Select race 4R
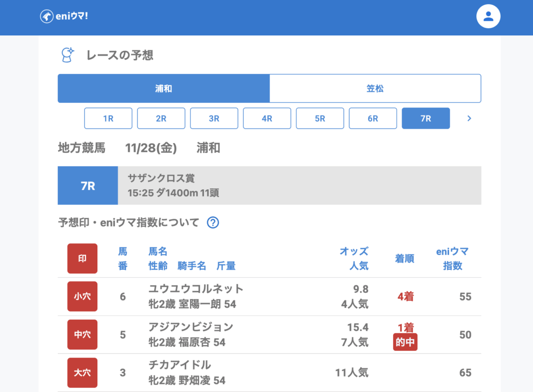533x392 pixels. click(267, 119)
